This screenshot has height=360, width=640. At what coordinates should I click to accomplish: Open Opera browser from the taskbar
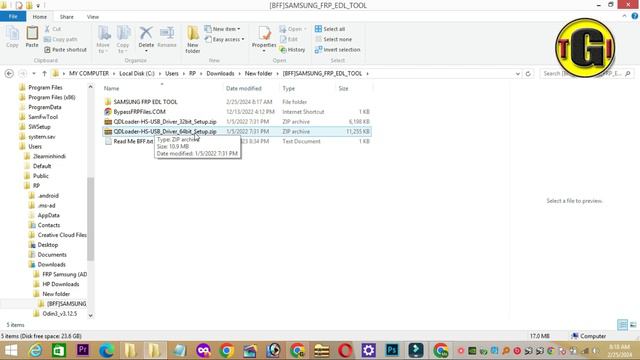coord(345,350)
